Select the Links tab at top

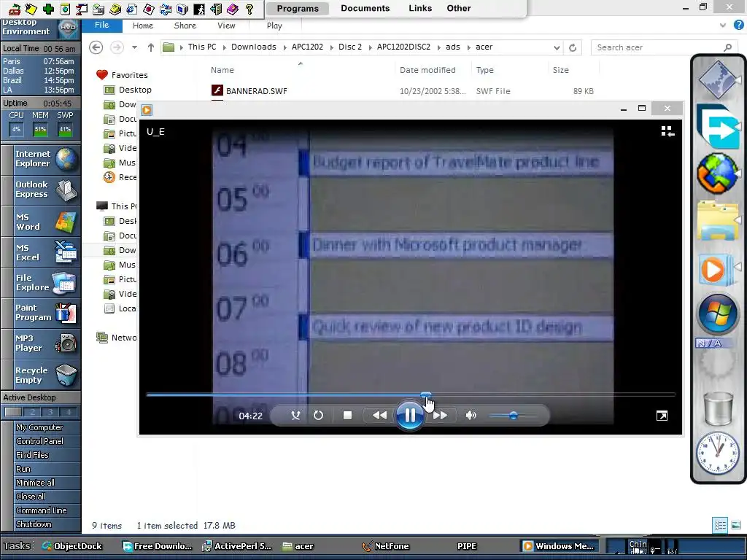click(x=420, y=8)
